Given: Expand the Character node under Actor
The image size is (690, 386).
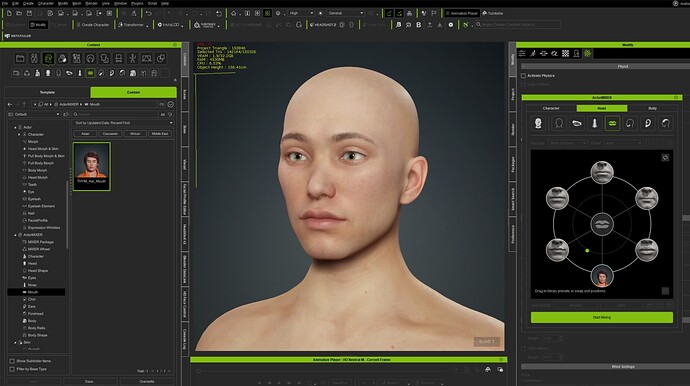Looking at the screenshot, I should (x=19, y=134).
